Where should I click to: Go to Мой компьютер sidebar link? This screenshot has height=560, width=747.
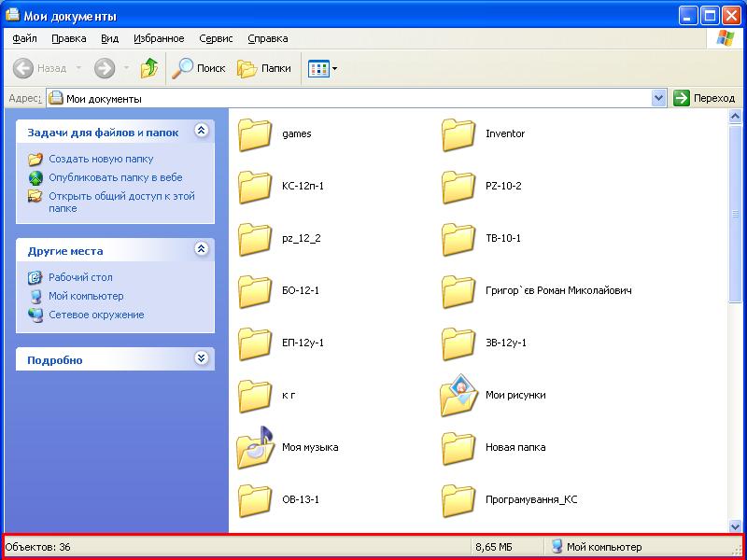point(86,296)
